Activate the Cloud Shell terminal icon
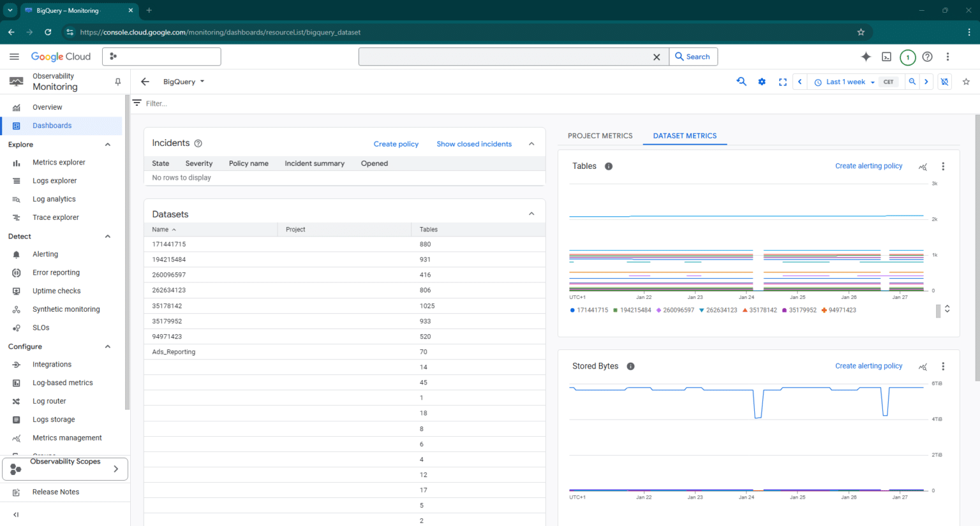This screenshot has height=526, width=980. 886,57
